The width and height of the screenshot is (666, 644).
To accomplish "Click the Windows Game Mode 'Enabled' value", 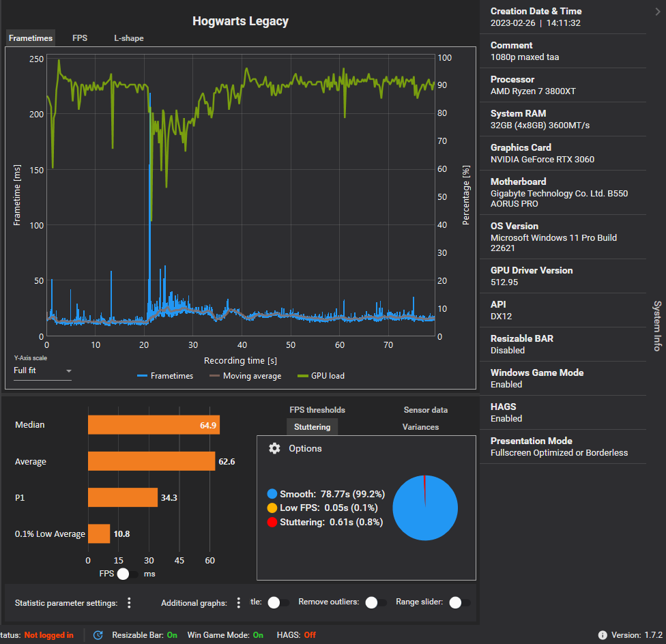I will 506,384.
